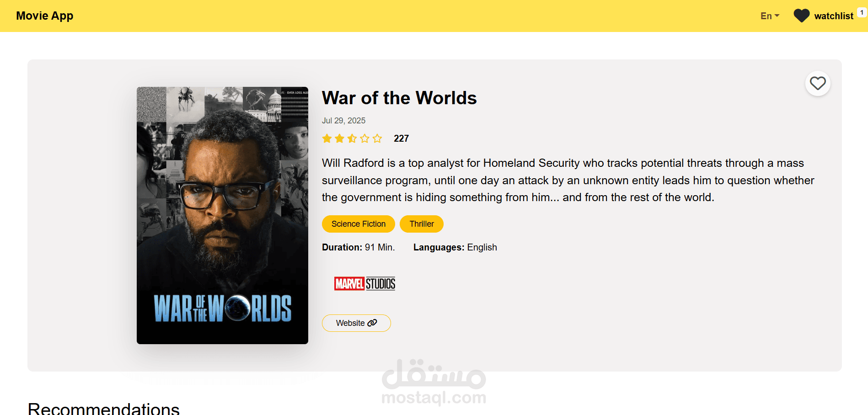This screenshot has height=415, width=868.
Task: Click the fourth empty rating star
Action: click(364, 138)
